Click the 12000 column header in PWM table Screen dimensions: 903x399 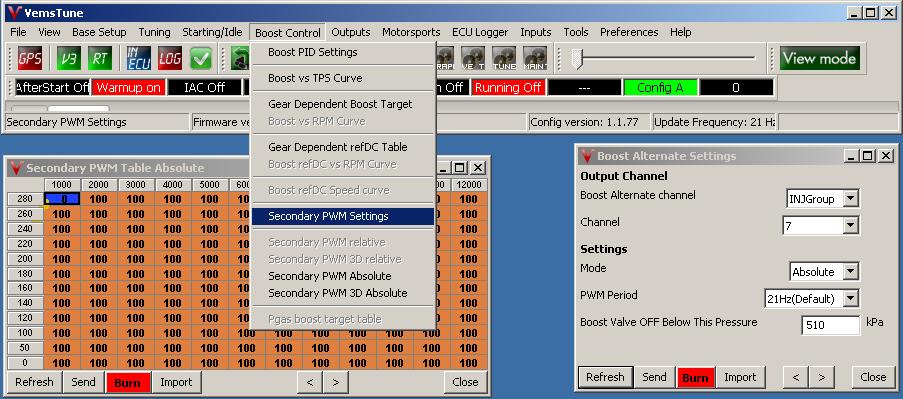(468, 184)
